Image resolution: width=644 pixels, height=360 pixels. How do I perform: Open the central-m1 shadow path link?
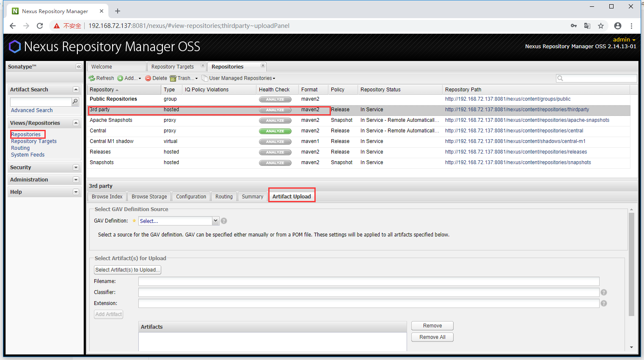coord(515,141)
